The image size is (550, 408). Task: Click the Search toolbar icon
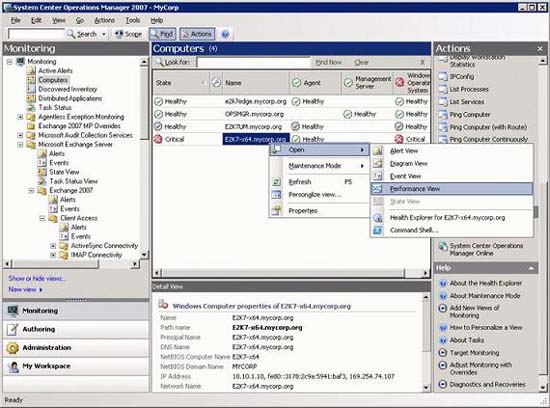click(71, 34)
